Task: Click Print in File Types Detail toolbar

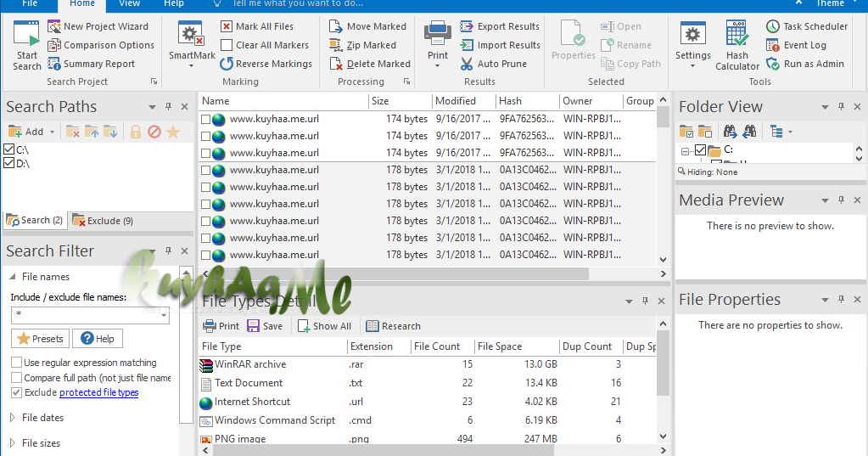Action: [221, 326]
